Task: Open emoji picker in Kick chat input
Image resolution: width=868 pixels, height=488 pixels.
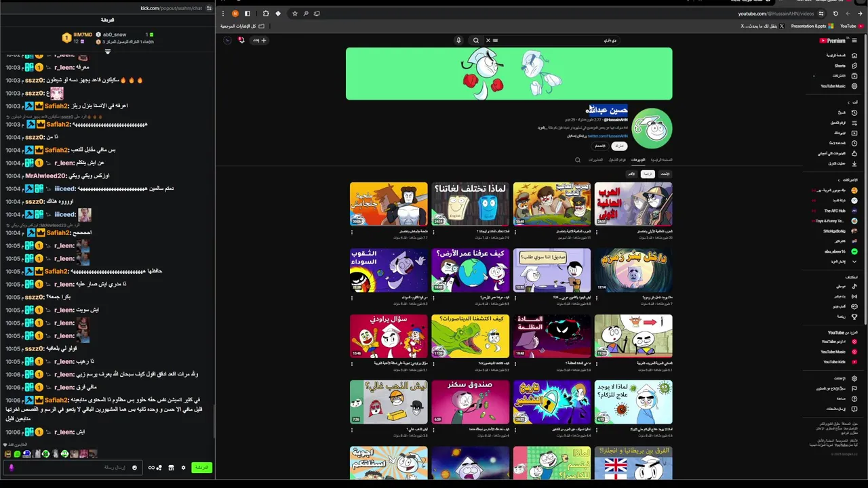Action: [134, 468]
